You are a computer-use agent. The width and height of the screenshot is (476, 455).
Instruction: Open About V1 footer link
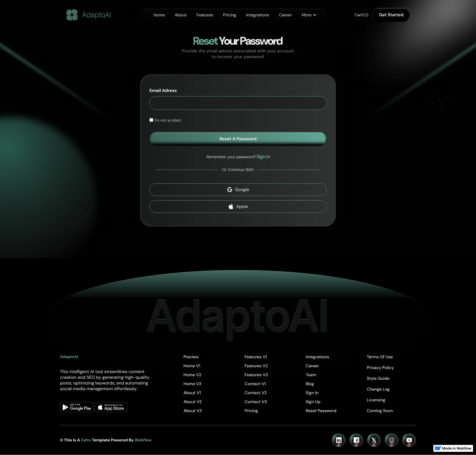[x=192, y=393]
